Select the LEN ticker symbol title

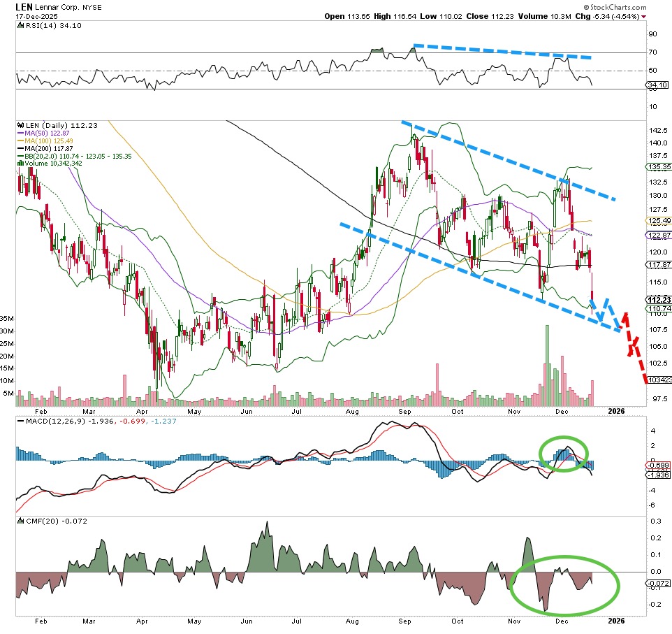coord(26,6)
